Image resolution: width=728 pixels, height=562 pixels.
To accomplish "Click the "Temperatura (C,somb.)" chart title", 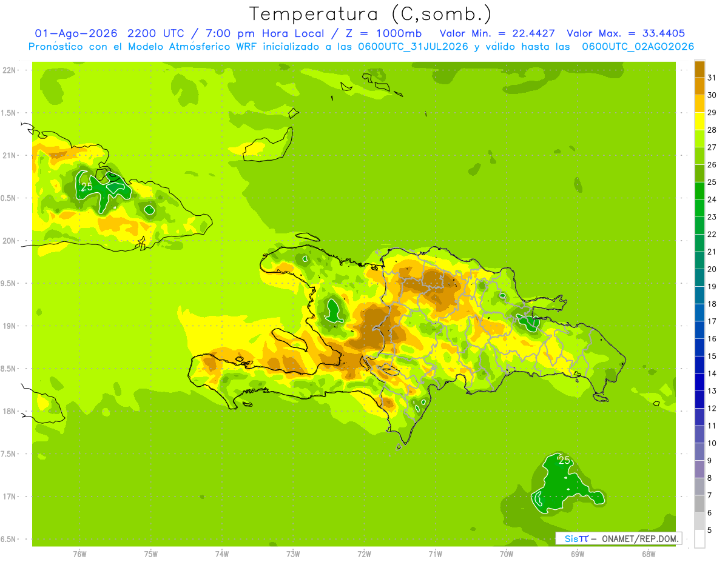I will [x=370, y=14].
